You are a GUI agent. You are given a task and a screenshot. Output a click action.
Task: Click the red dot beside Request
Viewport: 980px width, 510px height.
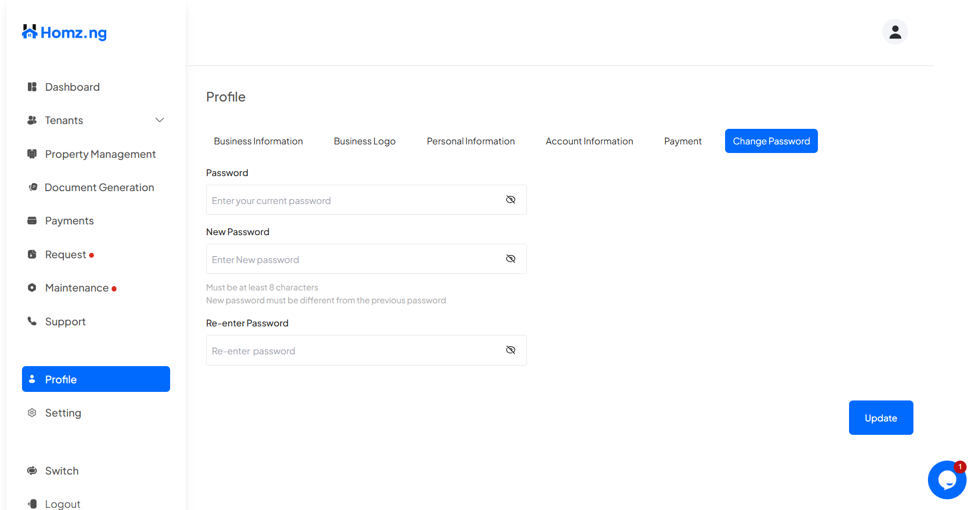[x=92, y=256]
